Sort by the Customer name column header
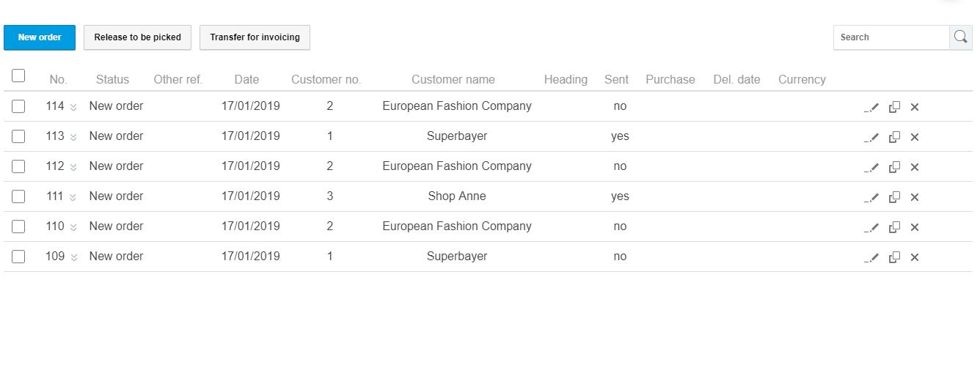980x376 pixels. [x=453, y=80]
